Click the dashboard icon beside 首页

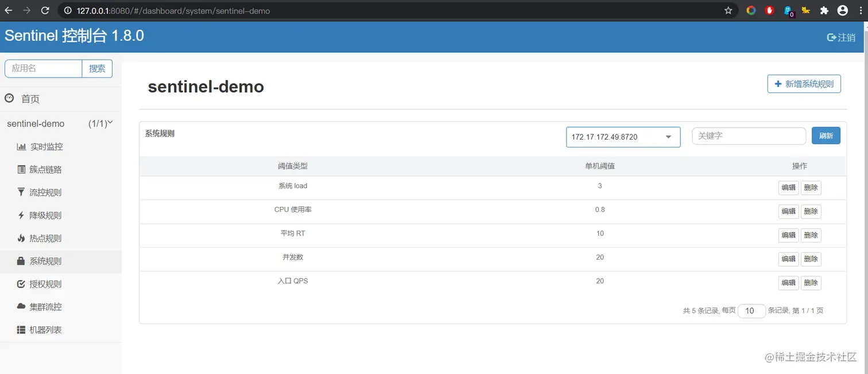coord(9,98)
